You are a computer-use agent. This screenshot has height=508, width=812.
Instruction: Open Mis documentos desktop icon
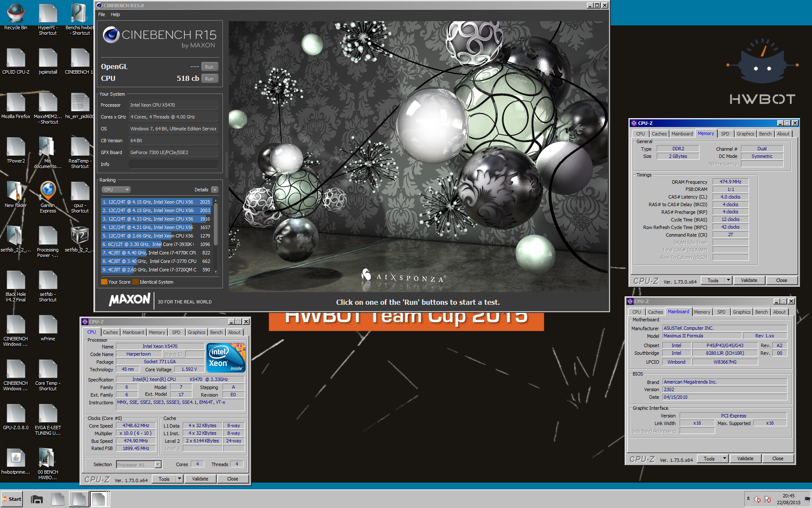coord(48,153)
